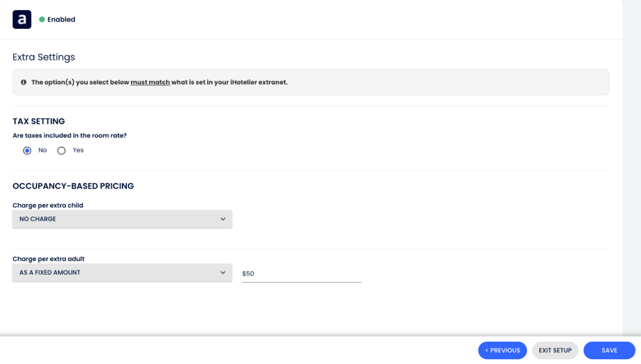The height and width of the screenshot is (364, 641).
Task: Open the Charge per extra adult dropdown
Action: [122, 272]
